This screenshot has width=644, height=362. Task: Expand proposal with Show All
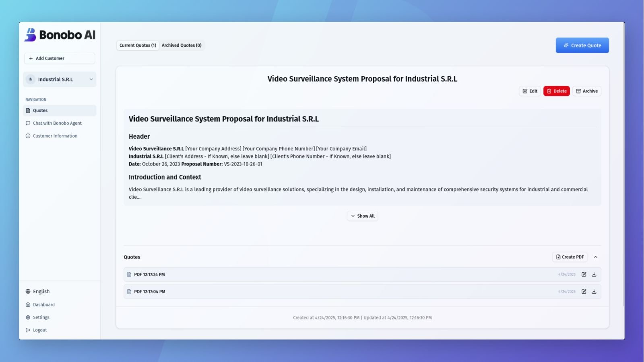[x=362, y=216]
